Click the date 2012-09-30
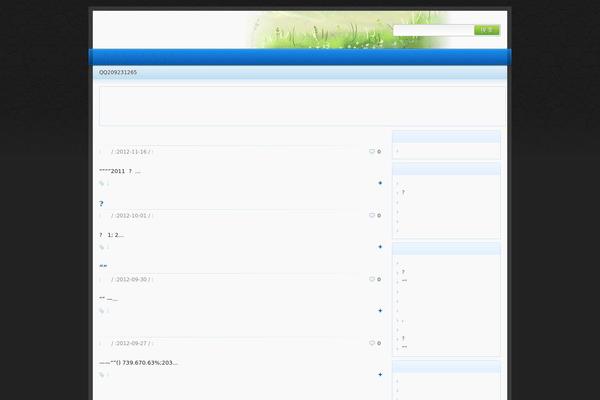The width and height of the screenshot is (600, 400). pos(131,279)
